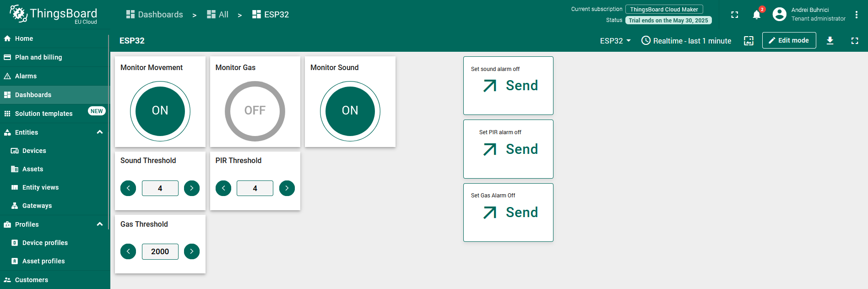The image size is (868, 289).
Task: Export dashboard with download icon
Action: pos(830,41)
